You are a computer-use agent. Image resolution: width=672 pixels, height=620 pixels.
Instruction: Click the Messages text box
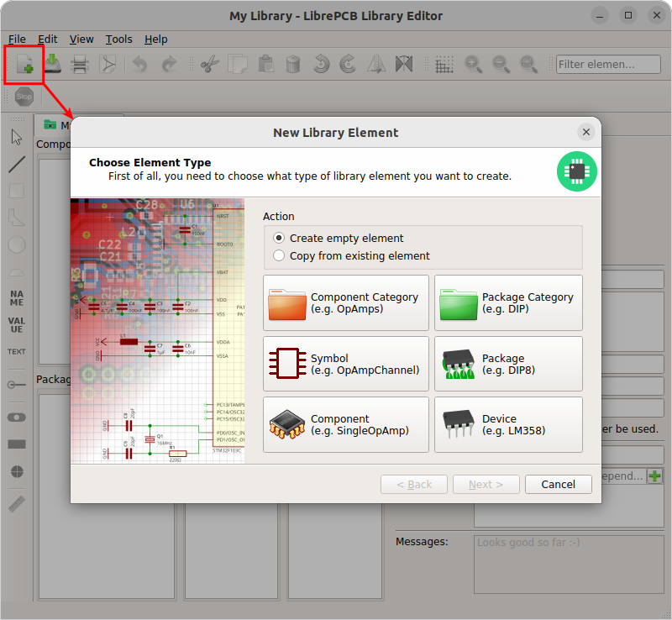click(x=569, y=565)
